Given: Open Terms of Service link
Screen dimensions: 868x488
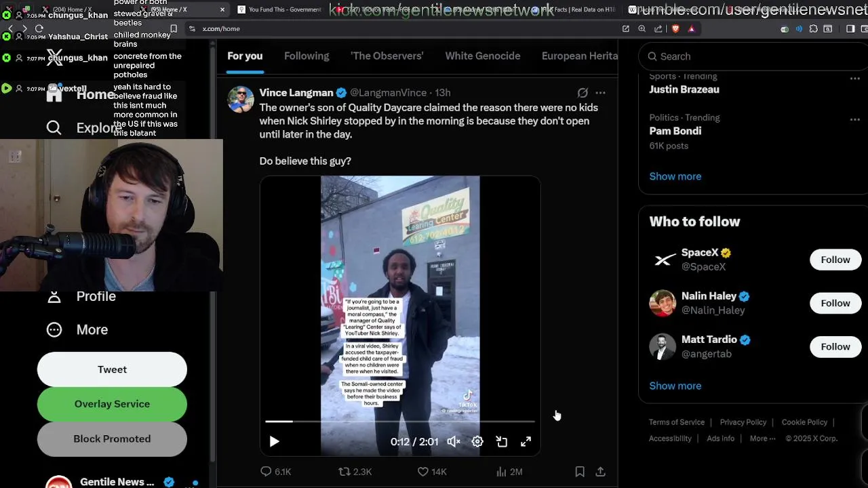Looking at the screenshot, I should pos(677,422).
